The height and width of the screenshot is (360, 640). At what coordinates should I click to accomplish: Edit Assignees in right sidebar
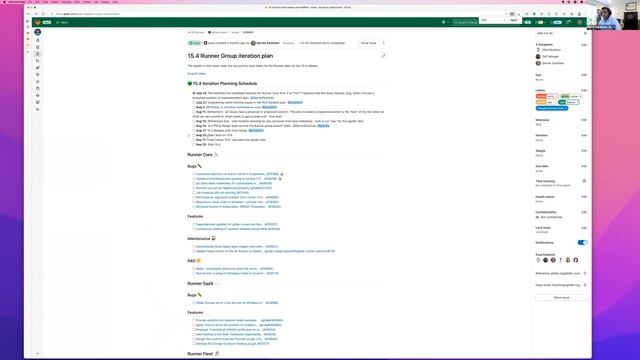tap(584, 44)
